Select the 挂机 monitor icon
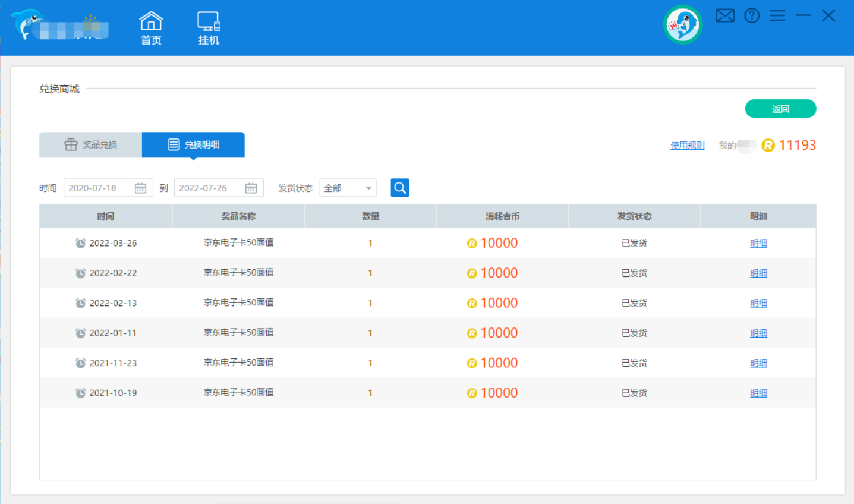This screenshot has width=854, height=504. pos(208,22)
